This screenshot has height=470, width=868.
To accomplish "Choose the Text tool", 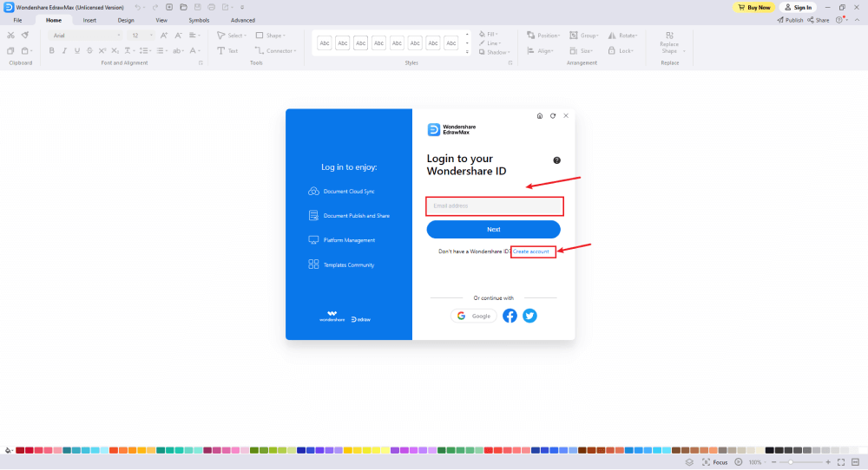I will [x=227, y=51].
